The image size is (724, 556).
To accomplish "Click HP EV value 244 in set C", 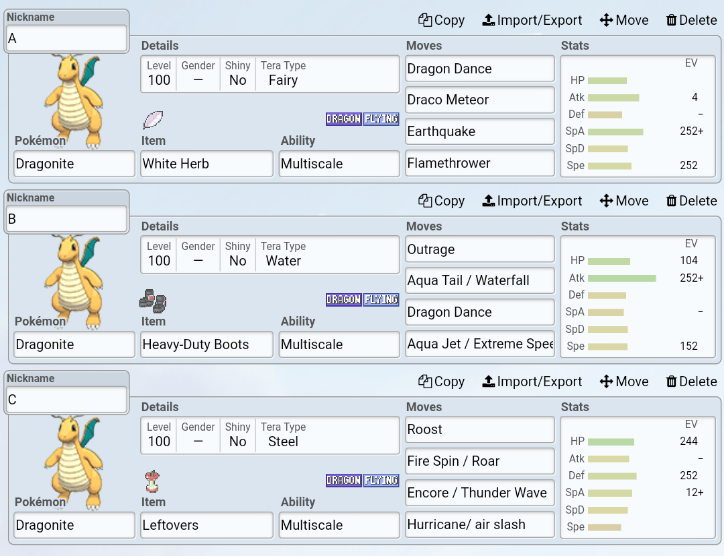I will (x=688, y=441).
